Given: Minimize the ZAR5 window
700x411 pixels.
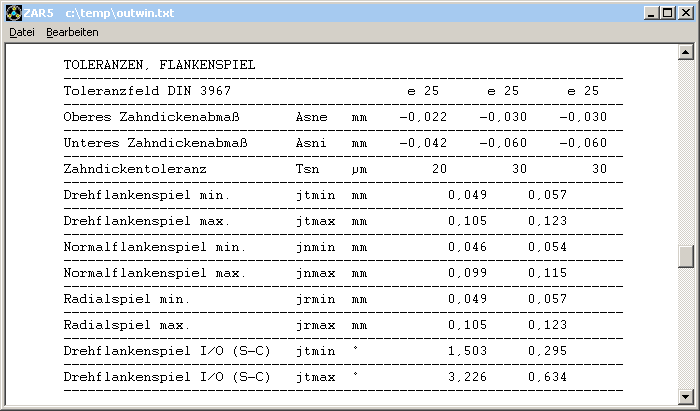Looking at the screenshot, I should click(652, 12).
